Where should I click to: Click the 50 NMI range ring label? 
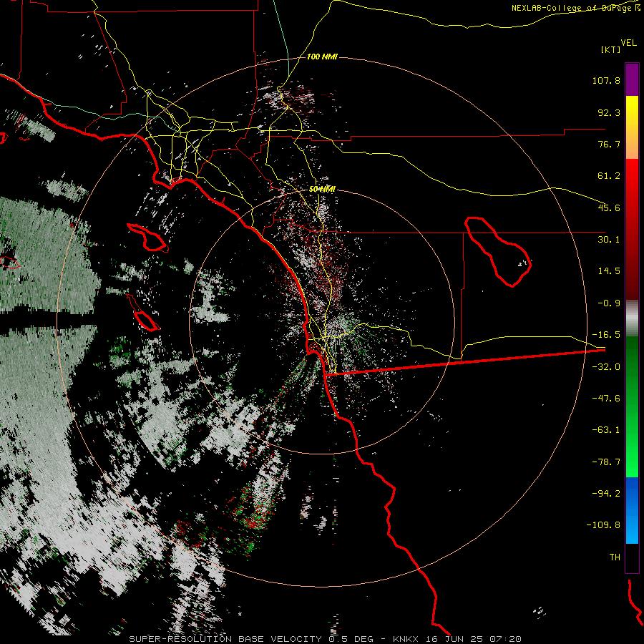coord(322,190)
